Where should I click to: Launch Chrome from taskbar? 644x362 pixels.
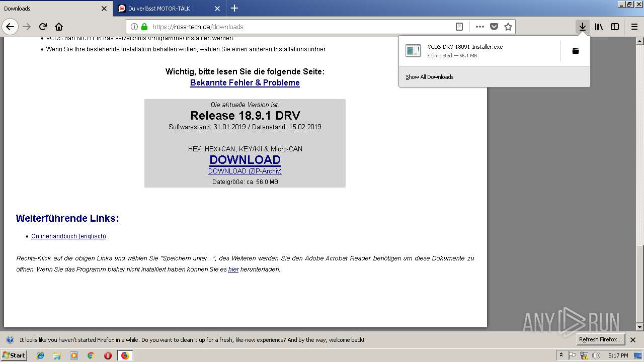pos(91,355)
